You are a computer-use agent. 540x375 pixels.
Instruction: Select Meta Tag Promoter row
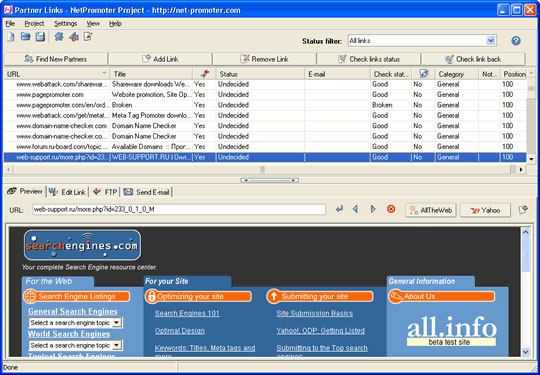click(265, 115)
